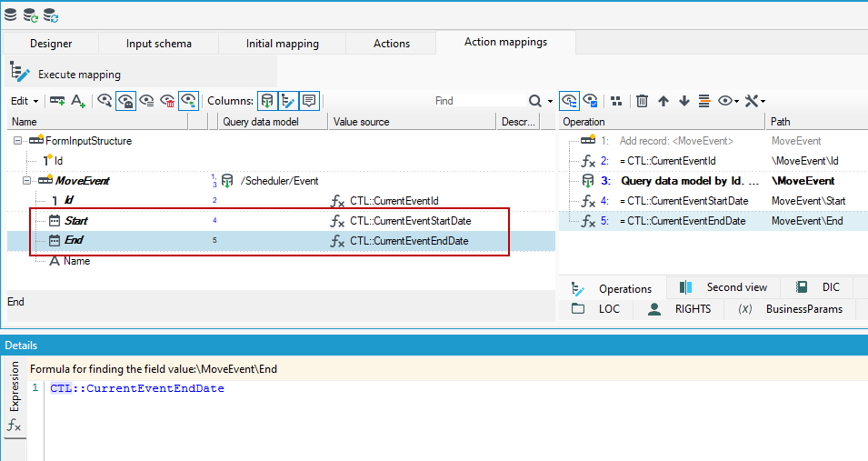Toggle the Description column button
868x461 pixels.
click(x=309, y=101)
